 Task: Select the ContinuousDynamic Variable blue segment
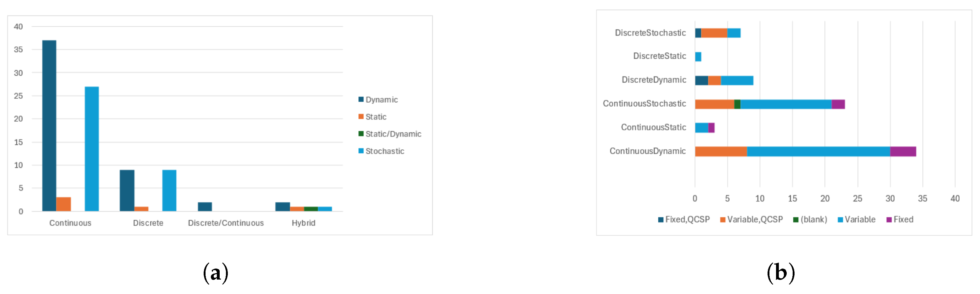818,151
